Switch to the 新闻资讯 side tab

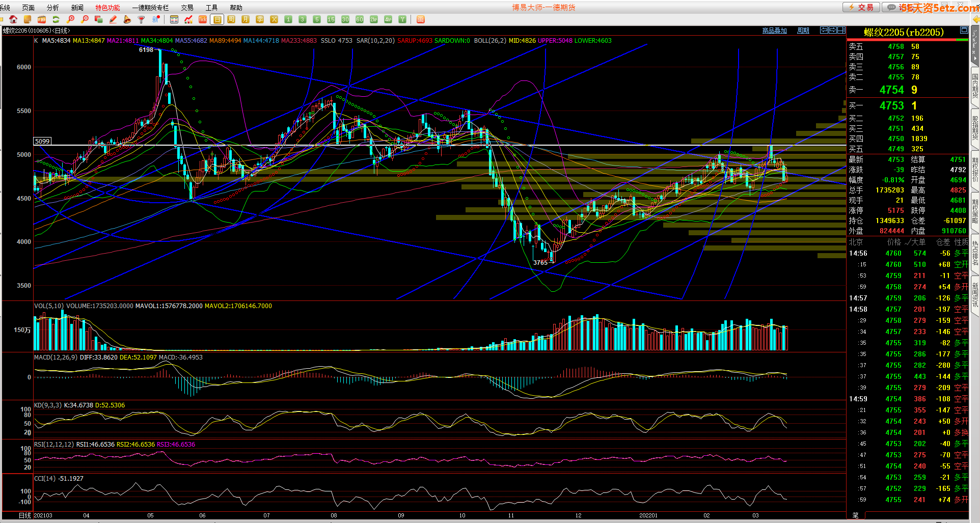(x=975, y=294)
